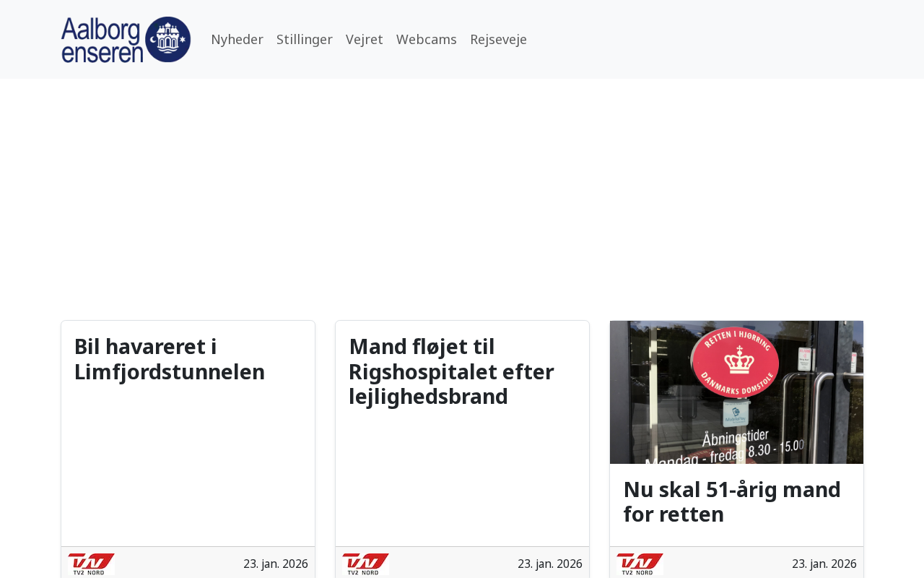Read Mand fløjet til Rigshospitalet article
This screenshot has height=578, width=924.
451,371
